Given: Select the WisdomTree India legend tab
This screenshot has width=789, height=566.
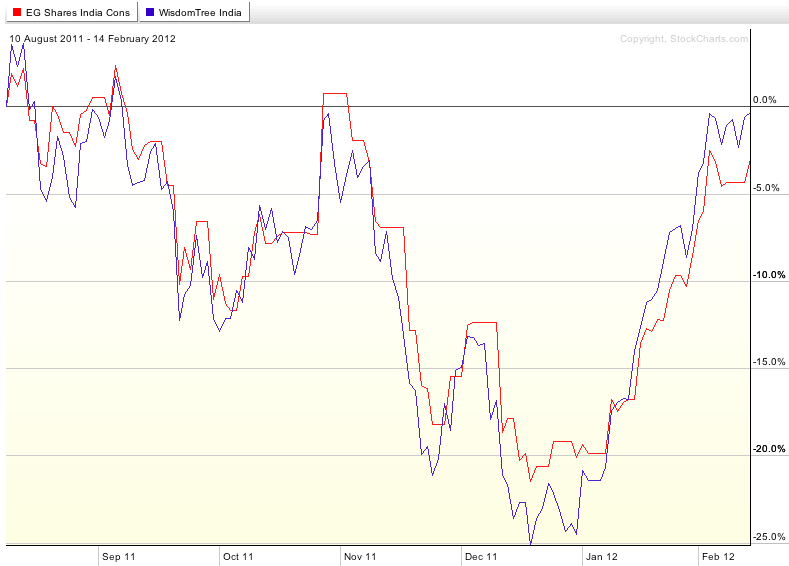Looking at the screenshot, I should pyautogui.click(x=194, y=12).
